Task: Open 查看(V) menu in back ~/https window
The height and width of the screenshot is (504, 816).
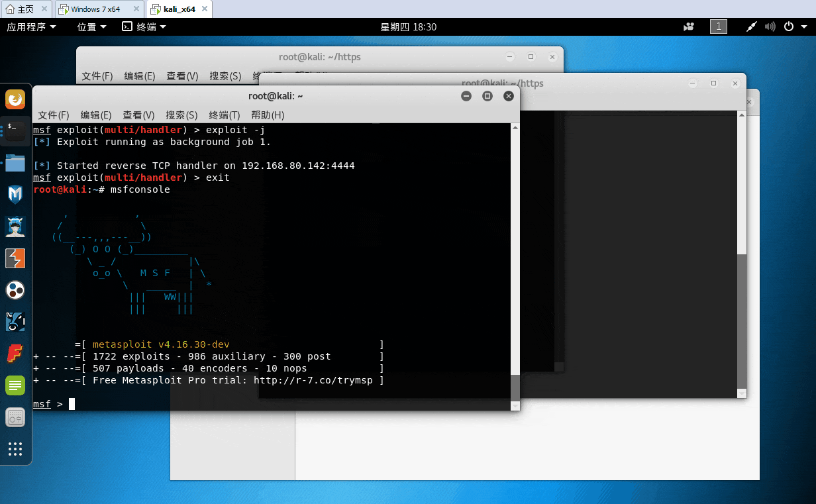Action: click(x=182, y=76)
